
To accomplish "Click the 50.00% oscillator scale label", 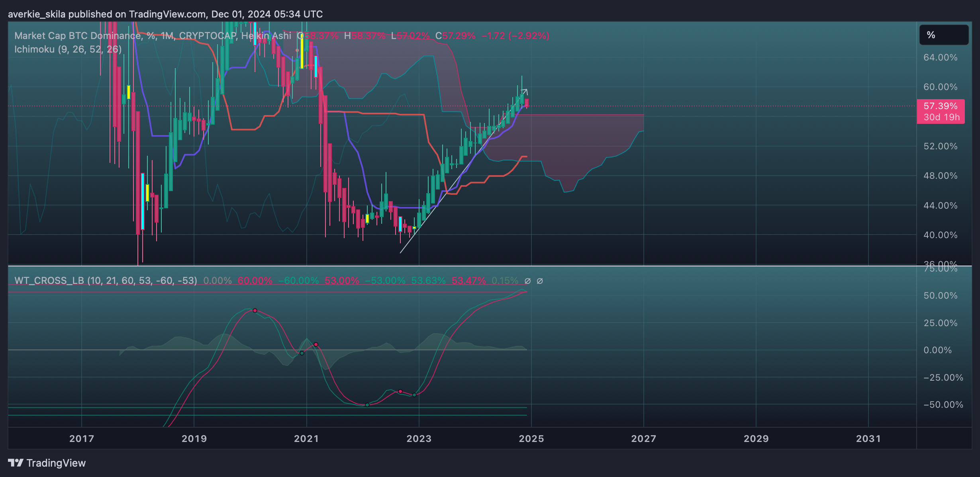I will click(941, 295).
